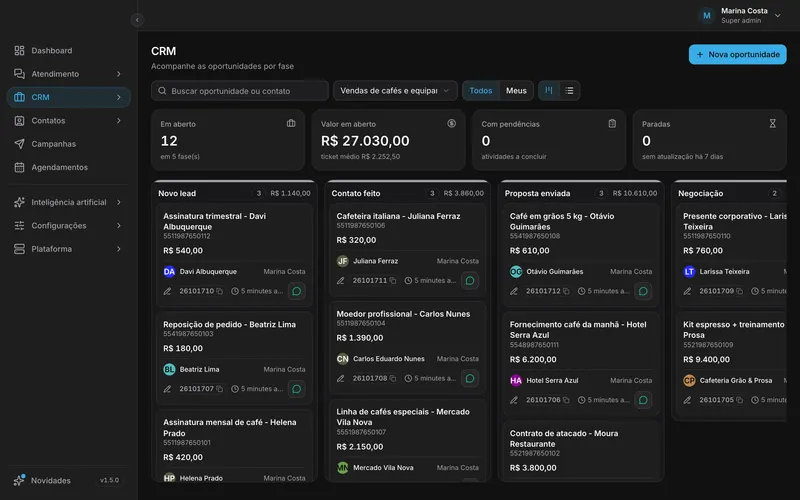Screen dimensions: 800x500
Task: Click the Valor em aberto dollar icon
Action: pyautogui.click(x=452, y=123)
